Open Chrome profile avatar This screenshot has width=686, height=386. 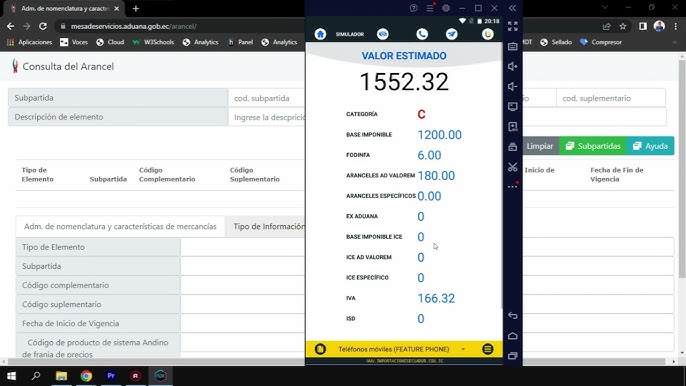pyautogui.click(x=659, y=26)
